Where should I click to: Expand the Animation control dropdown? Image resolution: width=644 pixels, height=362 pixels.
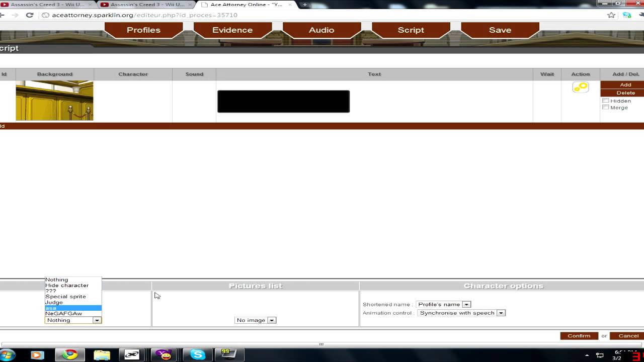(461, 313)
